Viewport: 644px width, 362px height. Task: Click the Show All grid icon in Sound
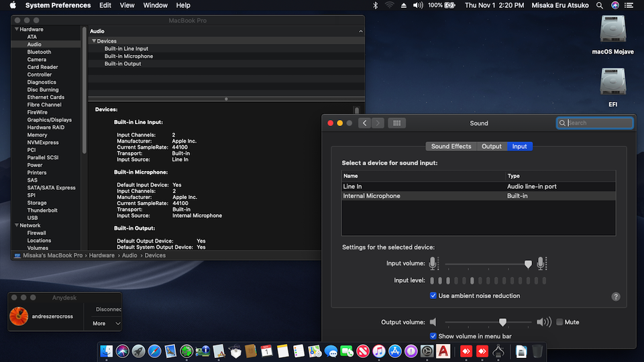tap(396, 123)
